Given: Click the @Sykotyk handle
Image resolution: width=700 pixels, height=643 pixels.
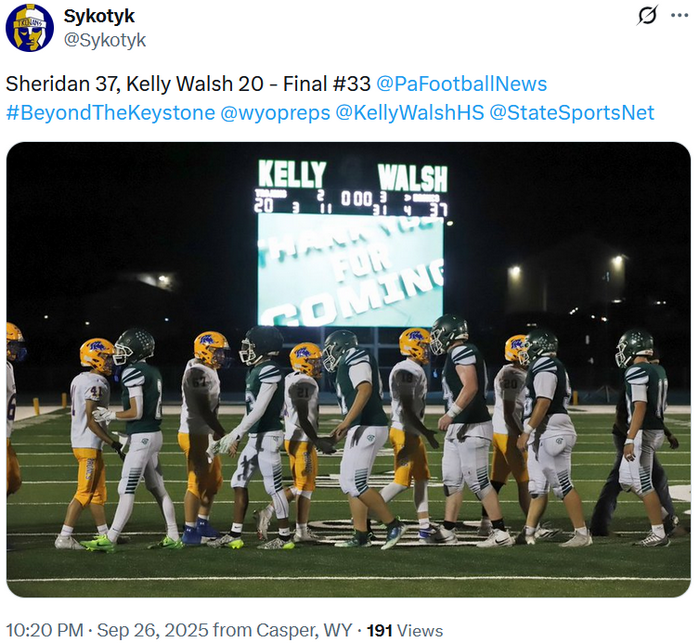Looking at the screenshot, I should pos(105,40).
